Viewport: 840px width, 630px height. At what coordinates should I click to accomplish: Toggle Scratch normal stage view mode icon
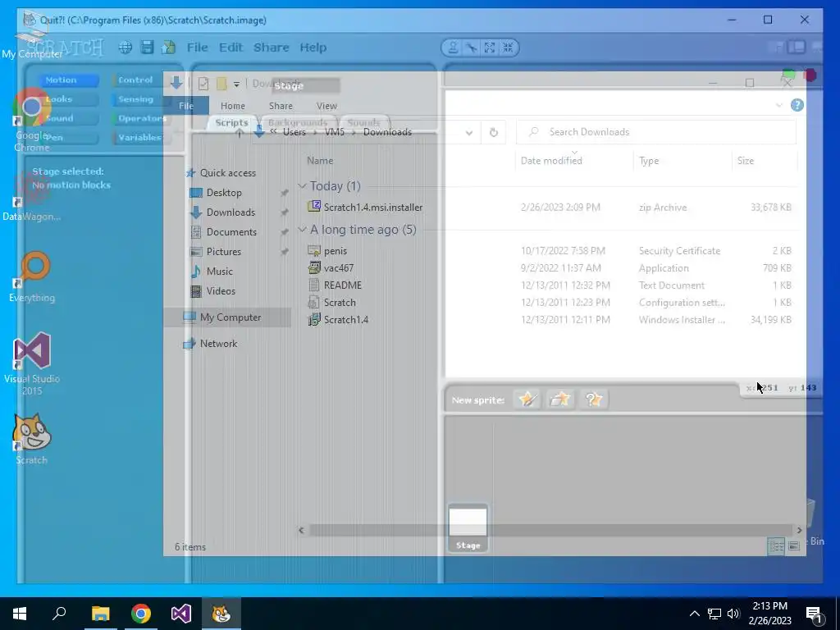click(x=797, y=47)
